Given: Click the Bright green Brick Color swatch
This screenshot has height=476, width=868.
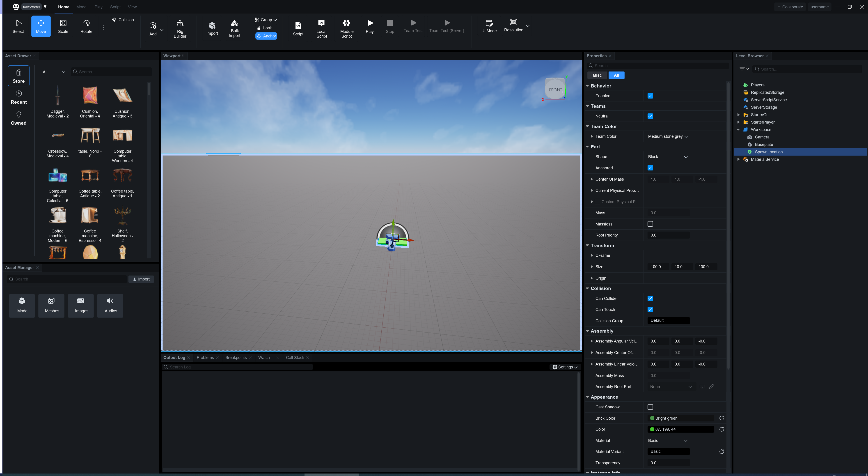Looking at the screenshot, I should point(652,418).
